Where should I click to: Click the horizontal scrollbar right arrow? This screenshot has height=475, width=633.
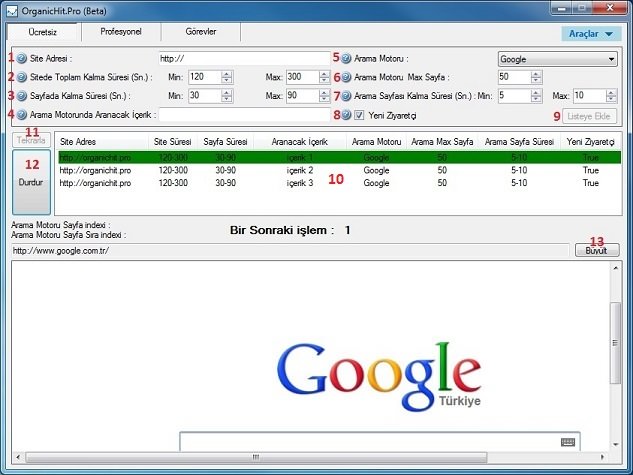[x=602, y=457]
